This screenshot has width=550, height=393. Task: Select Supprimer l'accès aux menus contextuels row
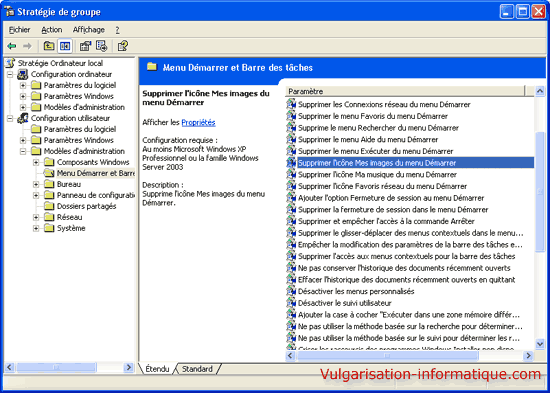point(406,256)
